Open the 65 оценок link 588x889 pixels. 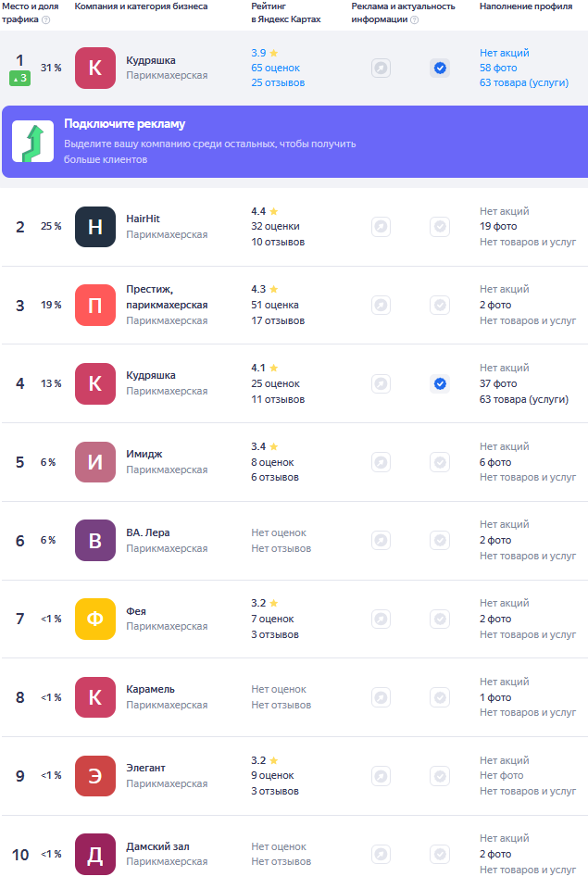(276, 68)
